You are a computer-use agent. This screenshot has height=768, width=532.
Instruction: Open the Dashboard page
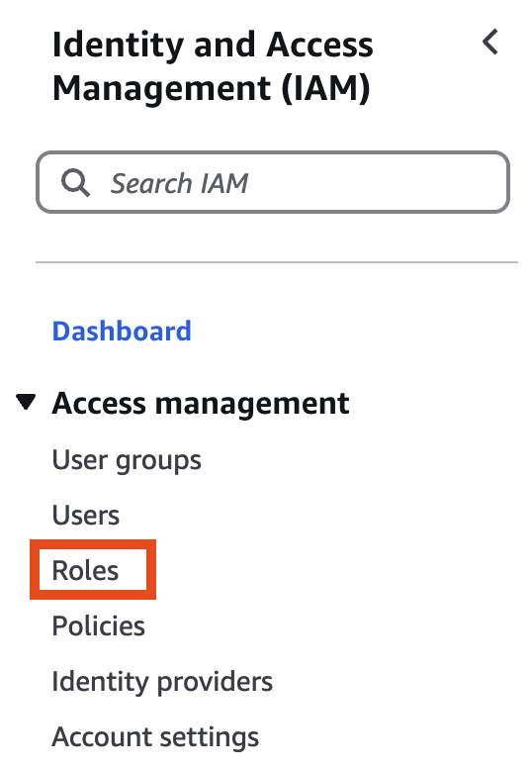point(122,332)
